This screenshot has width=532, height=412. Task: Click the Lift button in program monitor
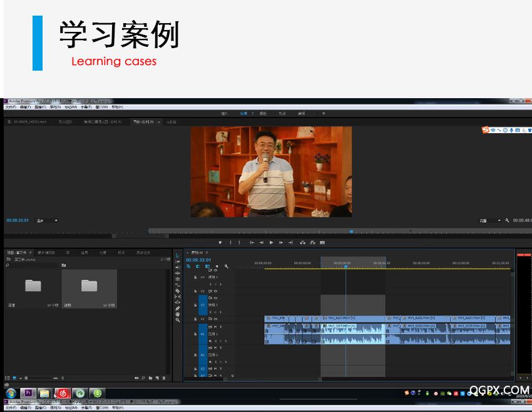tap(303, 243)
